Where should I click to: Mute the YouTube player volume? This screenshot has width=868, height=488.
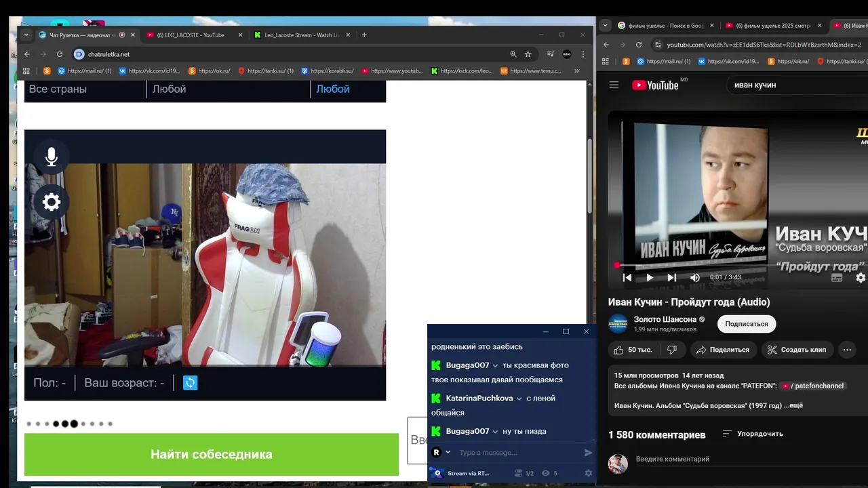tap(694, 277)
